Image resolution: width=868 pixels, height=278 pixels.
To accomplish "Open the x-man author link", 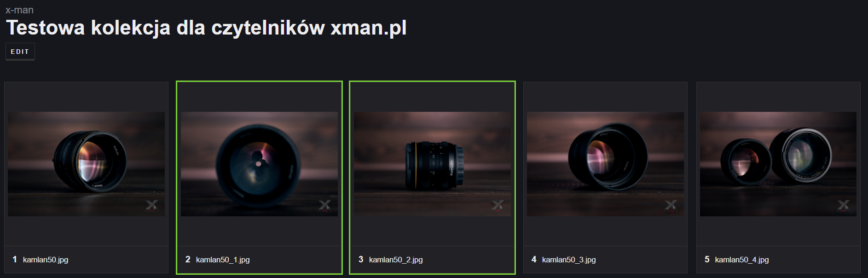I will coord(19,10).
